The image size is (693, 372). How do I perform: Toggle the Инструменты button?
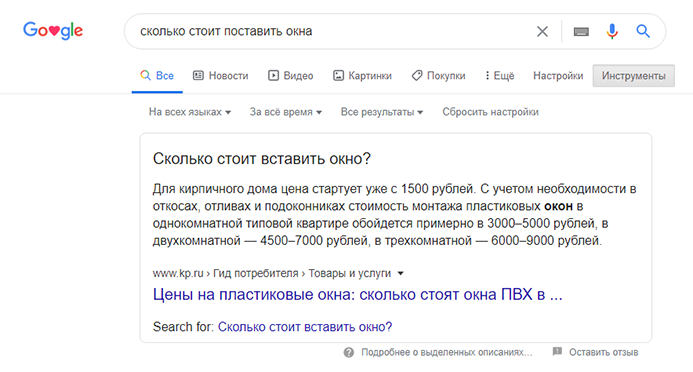coord(633,76)
